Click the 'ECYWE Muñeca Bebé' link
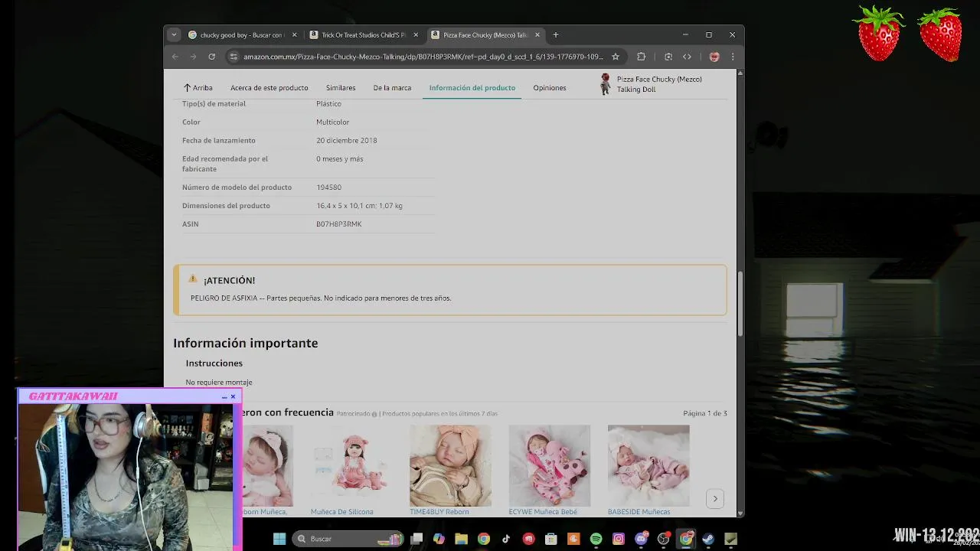This screenshot has width=980, height=551. [x=543, y=512]
